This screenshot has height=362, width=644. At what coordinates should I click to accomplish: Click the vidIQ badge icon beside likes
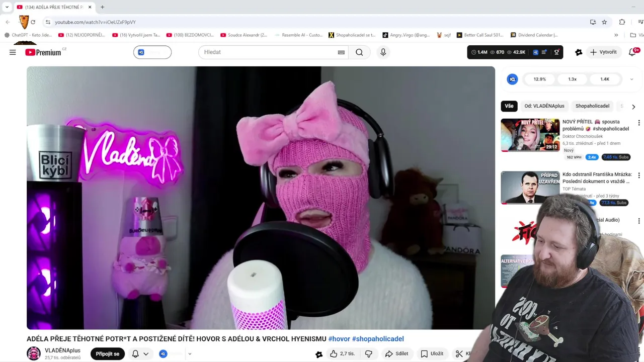tap(319, 354)
